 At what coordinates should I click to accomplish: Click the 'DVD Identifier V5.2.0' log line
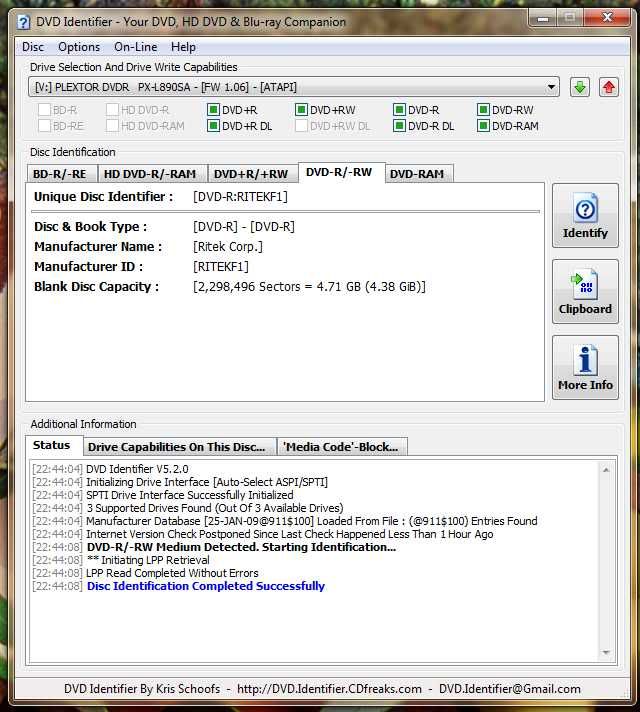(x=137, y=469)
